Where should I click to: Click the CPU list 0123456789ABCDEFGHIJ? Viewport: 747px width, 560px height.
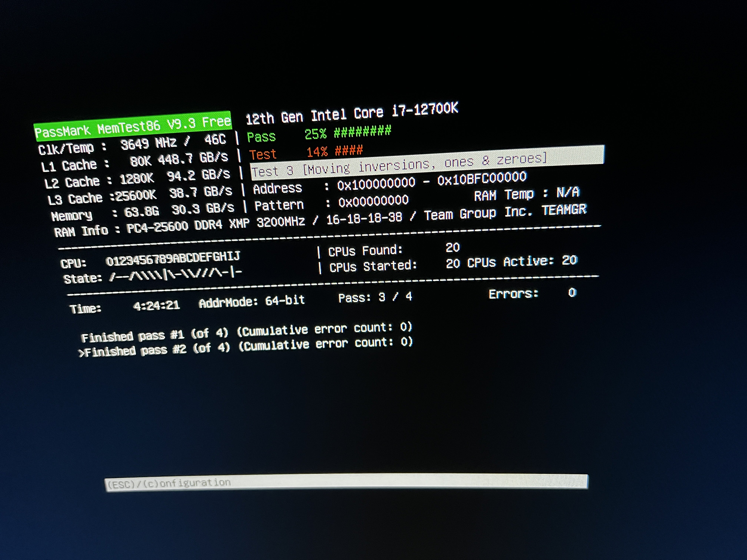click(173, 259)
